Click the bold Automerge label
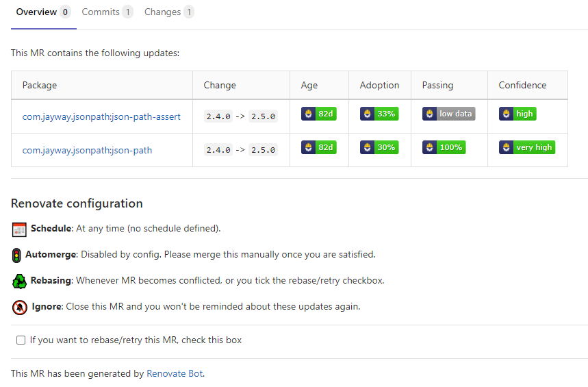 click(51, 255)
